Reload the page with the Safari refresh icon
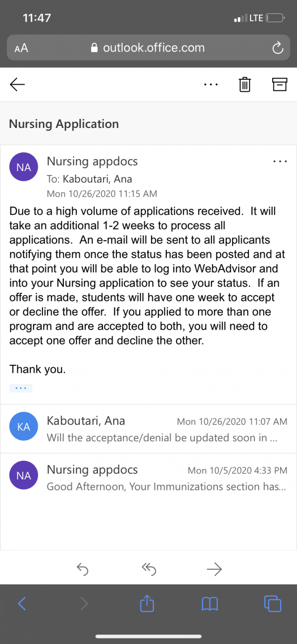297x644 pixels. pos(278,48)
